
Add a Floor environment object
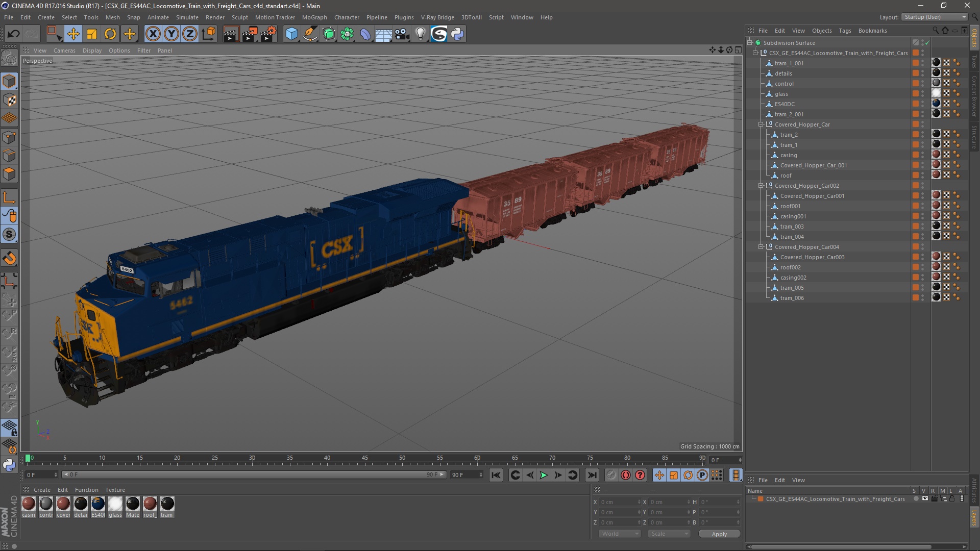[383, 34]
